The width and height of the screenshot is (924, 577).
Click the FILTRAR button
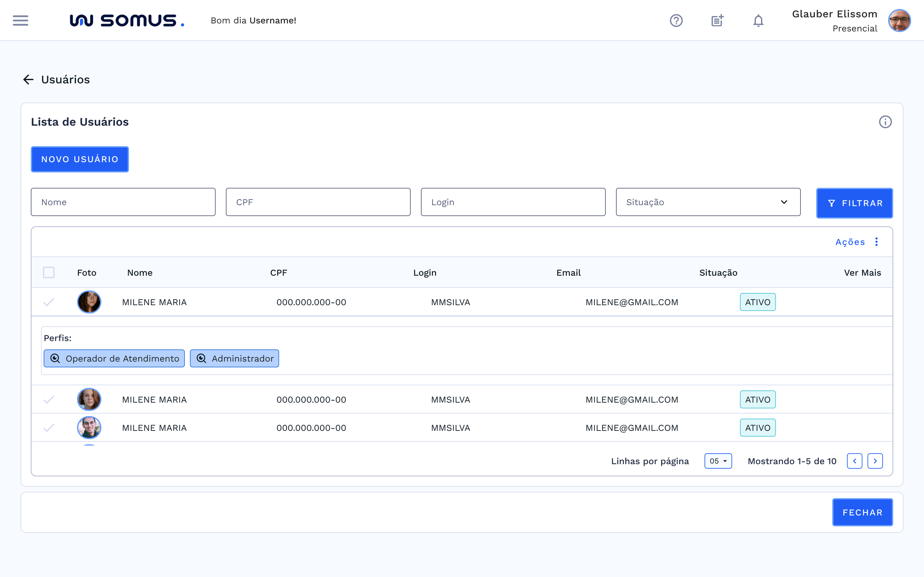[854, 203]
